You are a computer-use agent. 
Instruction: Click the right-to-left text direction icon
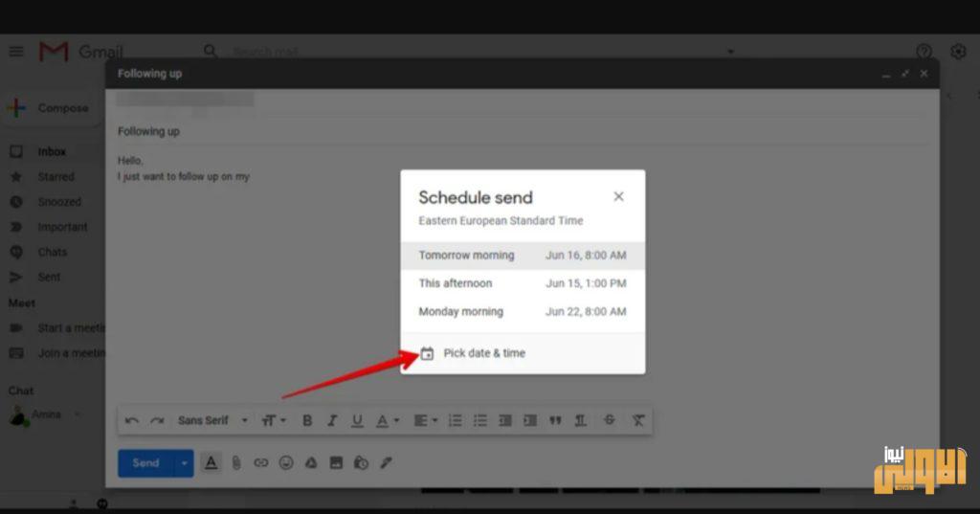(581, 421)
